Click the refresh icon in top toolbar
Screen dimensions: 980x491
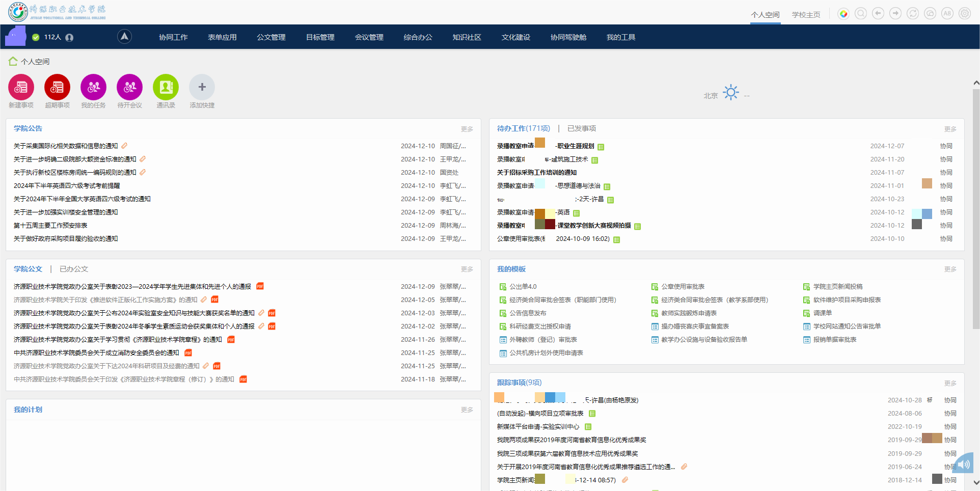pos(912,14)
